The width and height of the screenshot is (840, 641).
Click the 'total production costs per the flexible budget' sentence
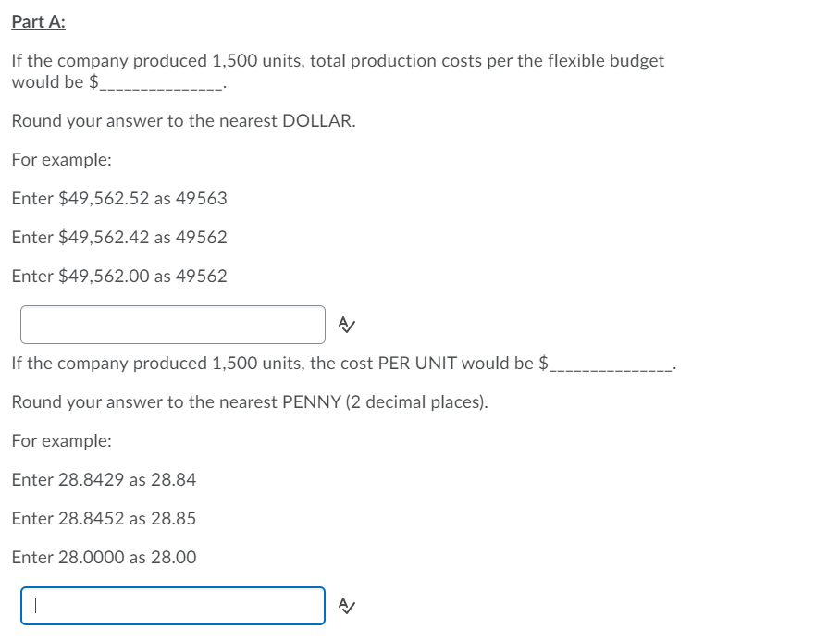(338, 71)
